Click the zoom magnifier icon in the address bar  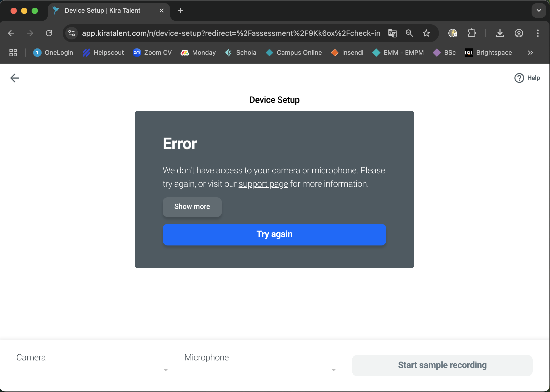(x=409, y=33)
